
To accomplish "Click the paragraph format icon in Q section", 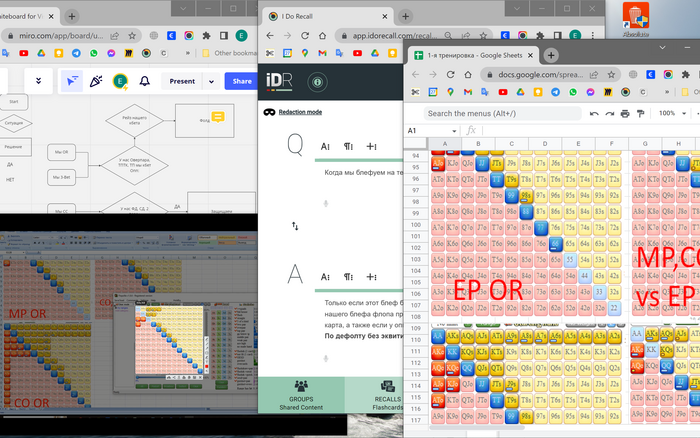I will point(348,146).
